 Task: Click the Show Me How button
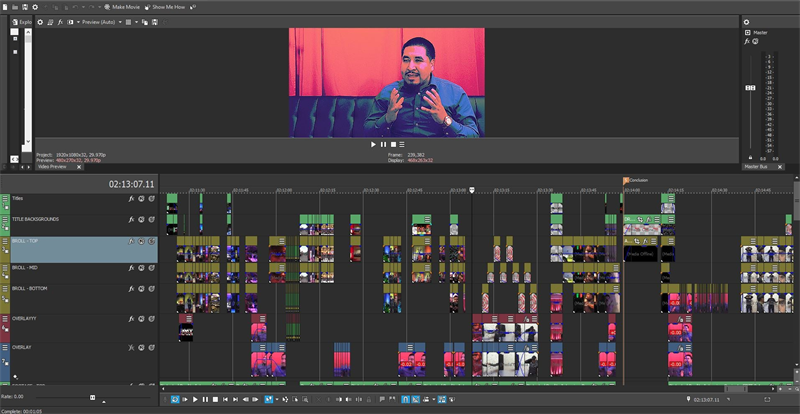tap(168, 6)
